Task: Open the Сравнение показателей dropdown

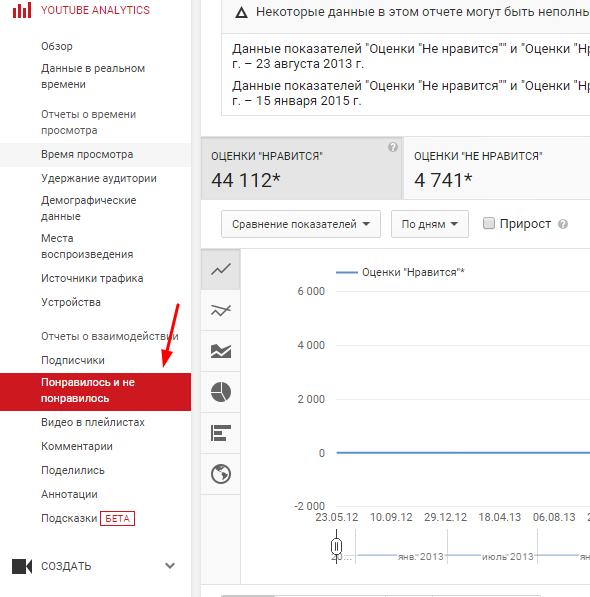Action: [301, 224]
